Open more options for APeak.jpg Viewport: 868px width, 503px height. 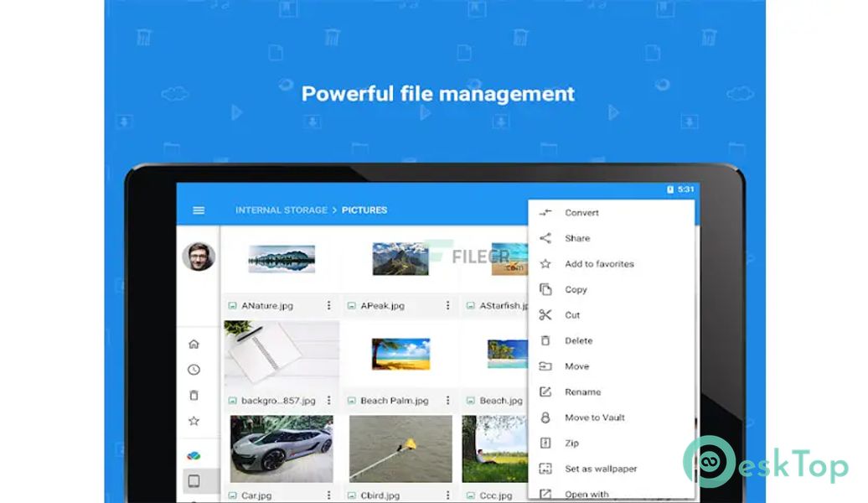click(x=448, y=305)
